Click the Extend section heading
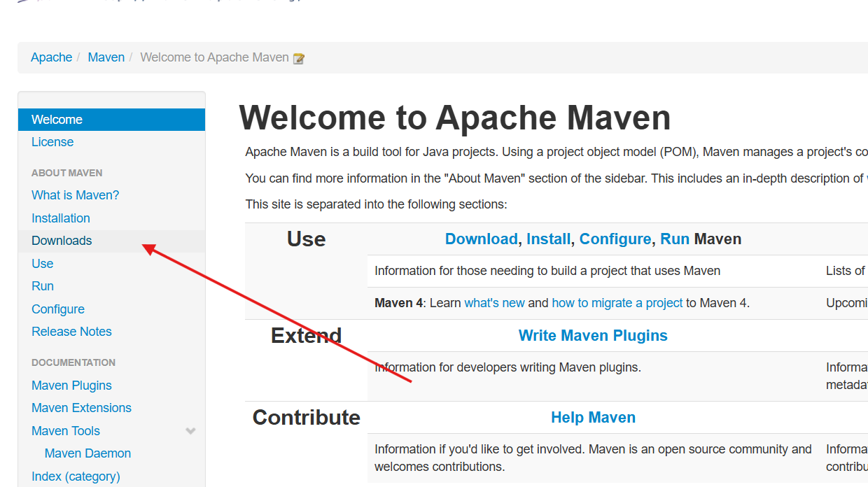 [x=306, y=336]
